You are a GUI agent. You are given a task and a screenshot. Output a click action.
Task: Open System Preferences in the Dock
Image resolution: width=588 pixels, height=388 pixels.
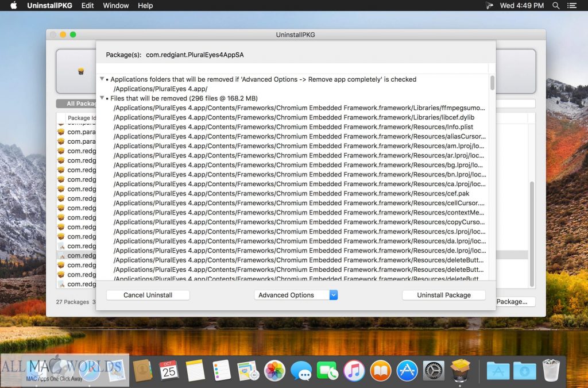point(434,370)
